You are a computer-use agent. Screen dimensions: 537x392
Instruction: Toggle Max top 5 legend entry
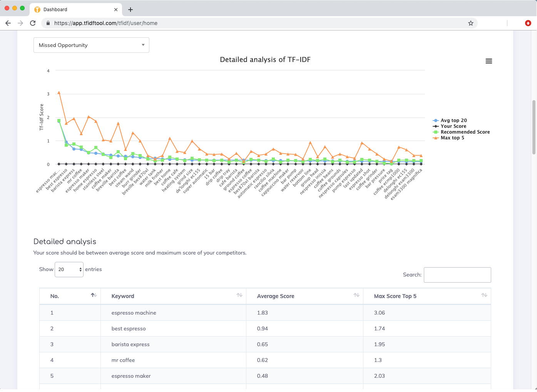pyautogui.click(x=452, y=138)
